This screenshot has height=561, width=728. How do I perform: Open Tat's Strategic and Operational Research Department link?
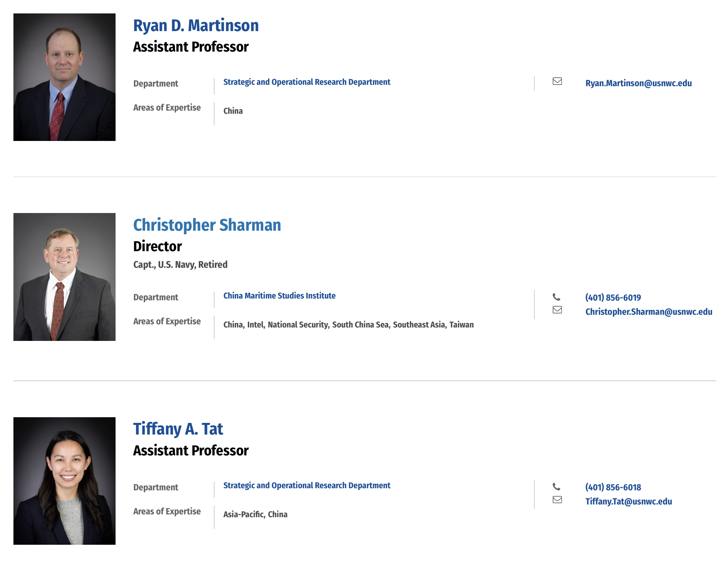(x=307, y=485)
